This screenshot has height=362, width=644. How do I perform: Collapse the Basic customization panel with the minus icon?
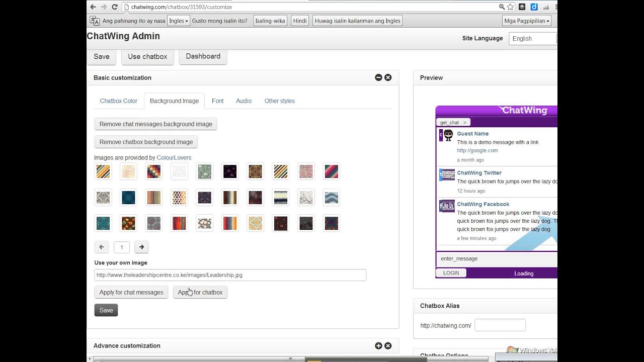pyautogui.click(x=378, y=77)
